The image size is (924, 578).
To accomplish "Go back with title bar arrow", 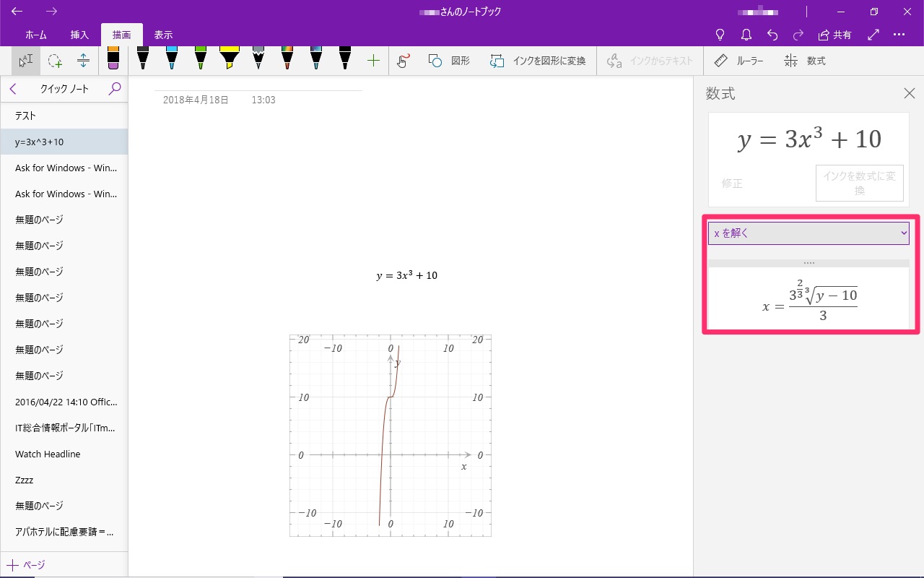I will click(17, 12).
